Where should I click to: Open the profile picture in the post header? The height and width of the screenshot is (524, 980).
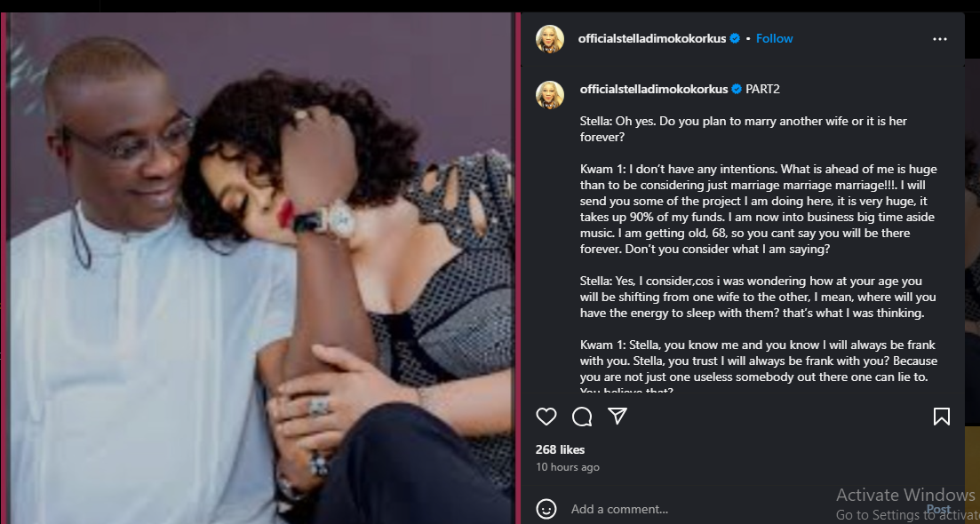click(550, 39)
